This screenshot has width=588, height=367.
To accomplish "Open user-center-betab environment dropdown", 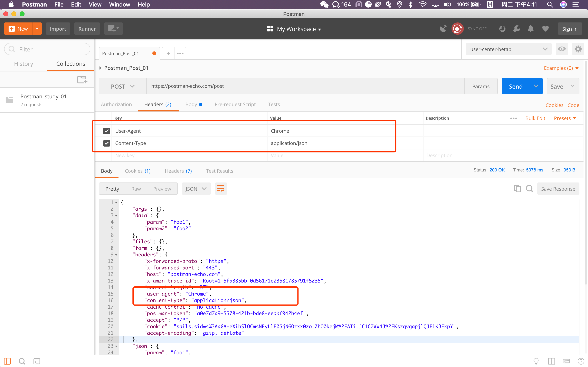I will (x=508, y=49).
